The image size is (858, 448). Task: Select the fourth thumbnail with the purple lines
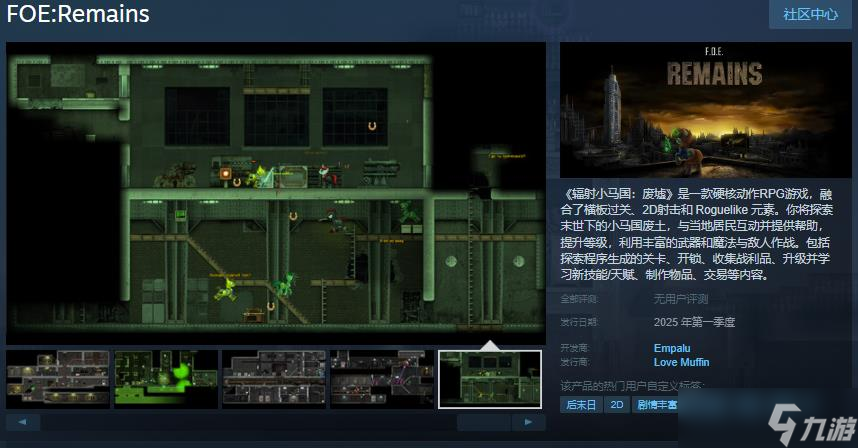pyautogui.click(x=382, y=380)
